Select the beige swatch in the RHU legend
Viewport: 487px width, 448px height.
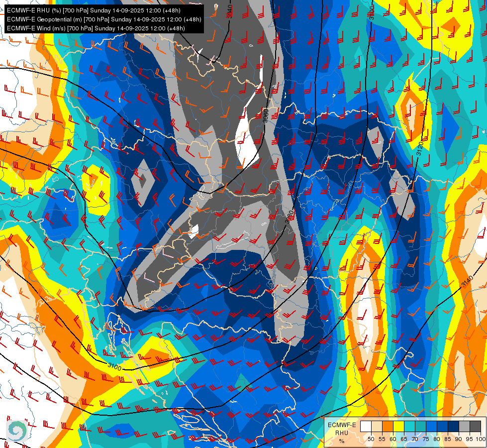(x=377, y=426)
